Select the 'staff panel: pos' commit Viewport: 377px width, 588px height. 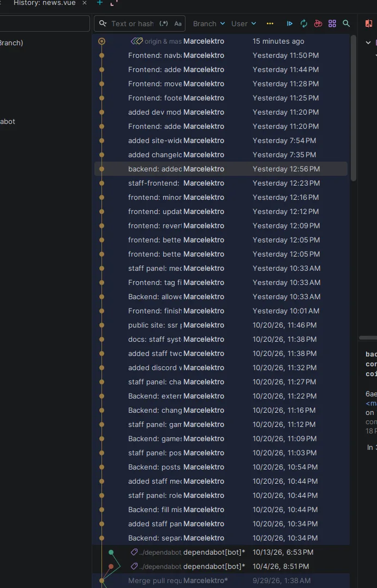coord(221,453)
